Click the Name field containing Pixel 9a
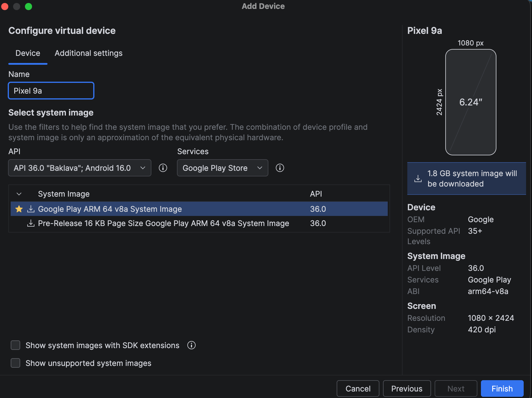The image size is (532, 398). (51, 91)
